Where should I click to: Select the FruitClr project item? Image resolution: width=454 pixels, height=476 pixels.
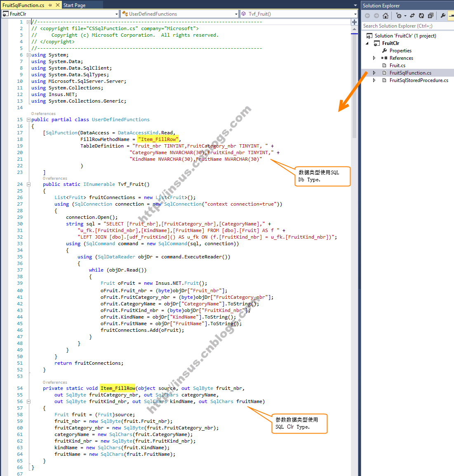(x=390, y=43)
